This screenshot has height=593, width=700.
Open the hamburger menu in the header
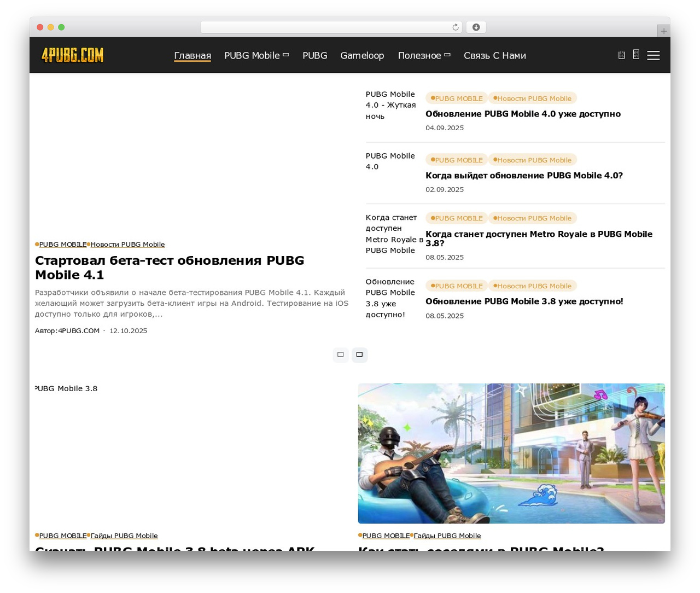[653, 55]
